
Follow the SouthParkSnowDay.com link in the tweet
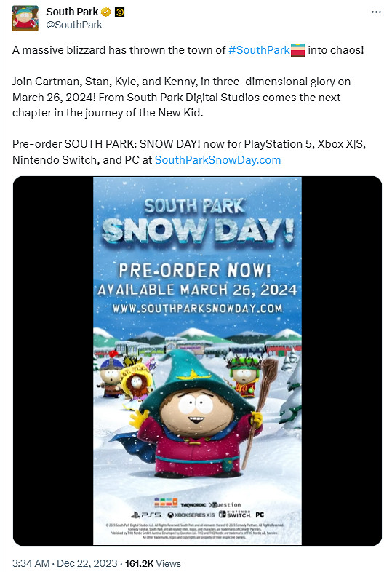[217, 160]
